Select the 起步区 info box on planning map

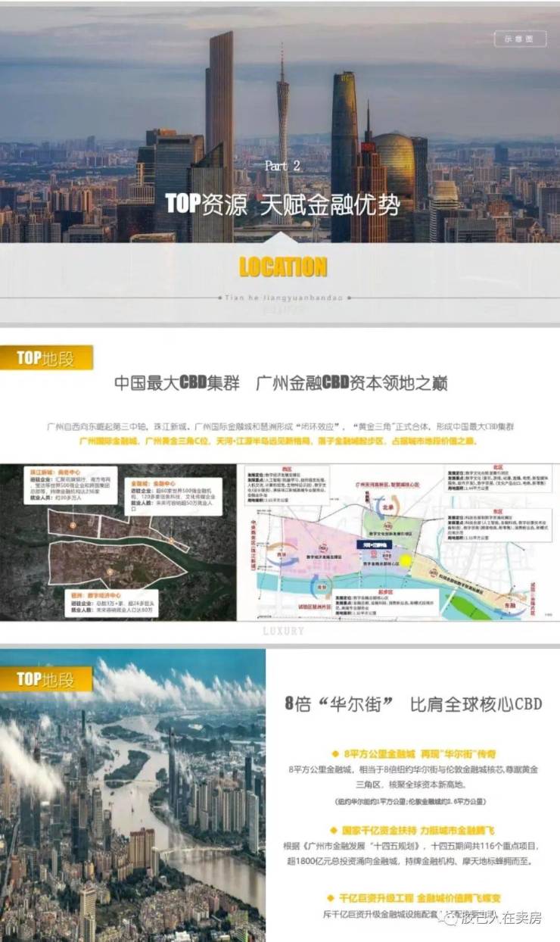(387, 602)
